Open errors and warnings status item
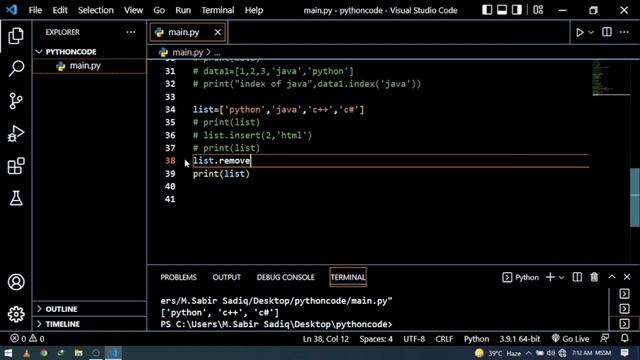This screenshot has height=360, width=640. point(27,339)
